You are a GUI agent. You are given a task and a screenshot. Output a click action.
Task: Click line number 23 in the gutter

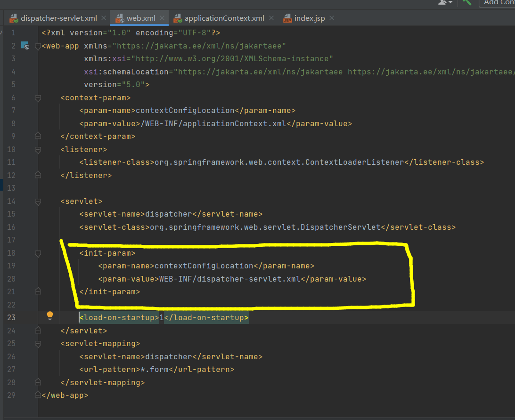click(11, 318)
